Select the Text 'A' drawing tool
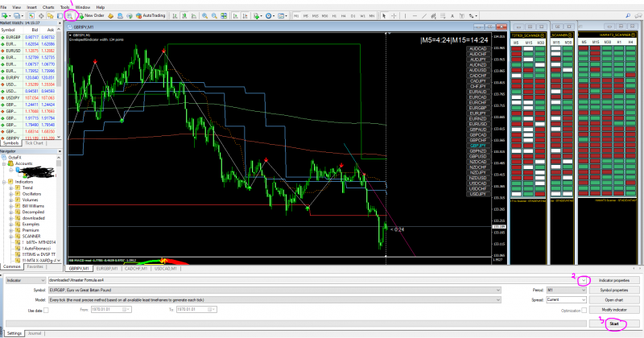Screen dimensions: 644x338 (452, 15)
